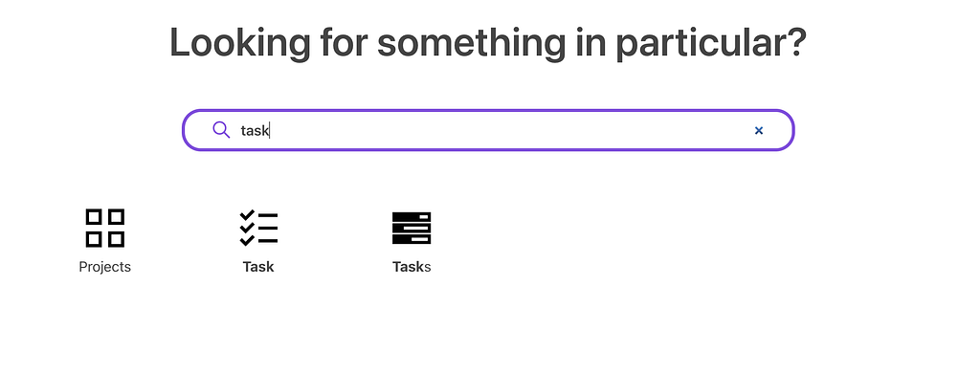Image resolution: width=980 pixels, height=374 pixels.
Task: Click the black bars of the Tasks icon
Action: point(412,228)
